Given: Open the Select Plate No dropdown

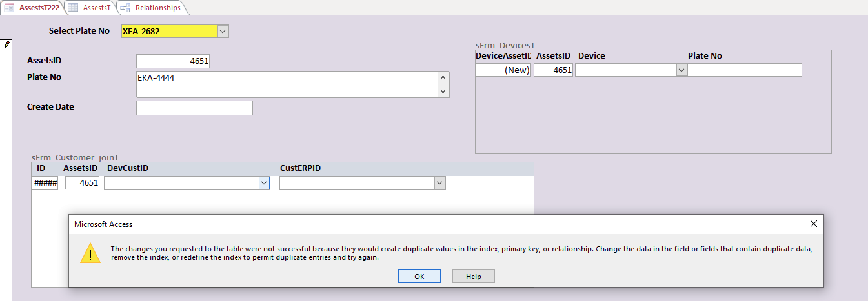Looking at the screenshot, I should pos(223,31).
